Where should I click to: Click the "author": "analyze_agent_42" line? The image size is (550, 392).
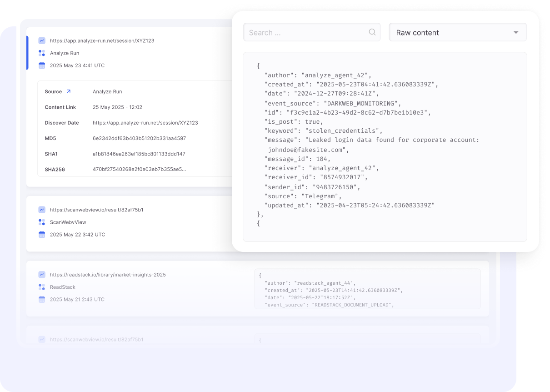[x=318, y=75]
